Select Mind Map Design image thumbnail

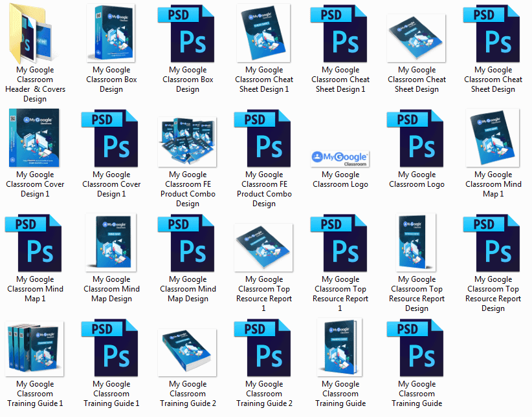pyautogui.click(x=111, y=242)
